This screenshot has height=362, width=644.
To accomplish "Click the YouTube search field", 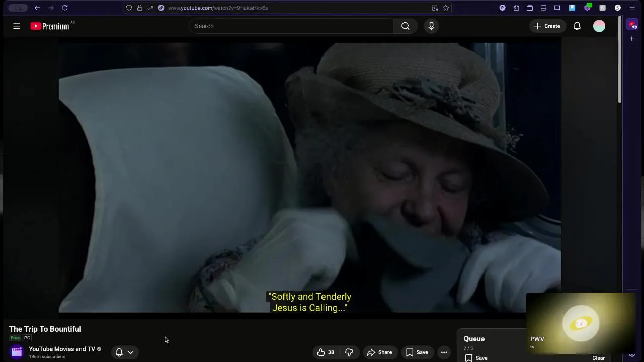I will tap(291, 26).
